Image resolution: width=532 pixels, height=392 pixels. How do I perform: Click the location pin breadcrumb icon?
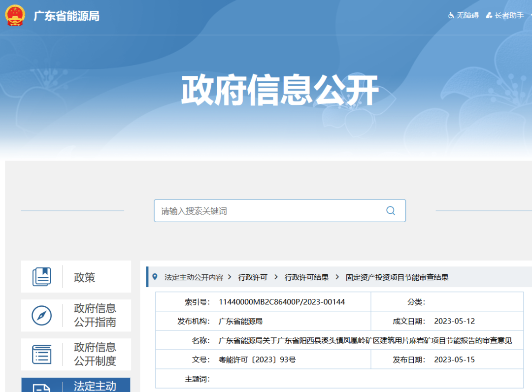click(155, 277)
